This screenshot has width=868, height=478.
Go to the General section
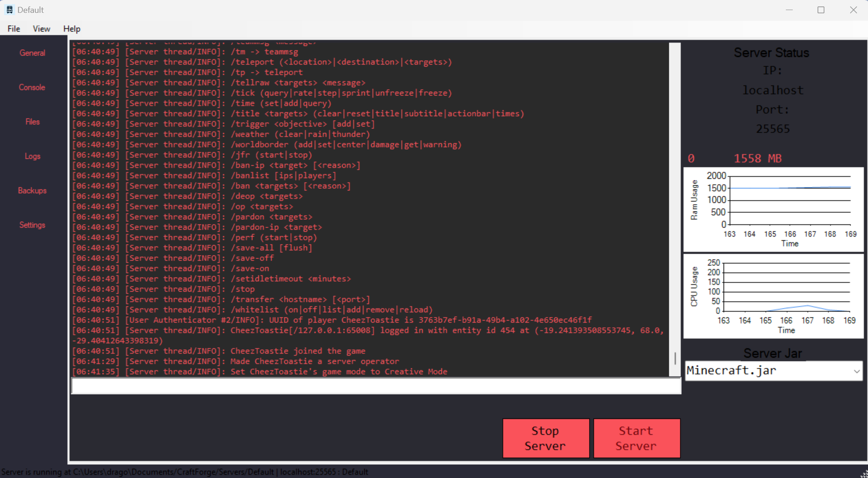pyautogui.click(x=32, y=53)
